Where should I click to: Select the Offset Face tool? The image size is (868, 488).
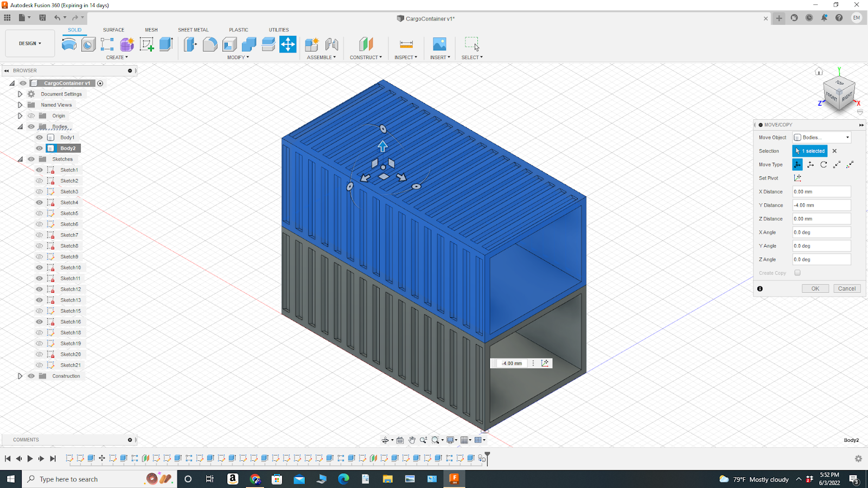[269, 44]
